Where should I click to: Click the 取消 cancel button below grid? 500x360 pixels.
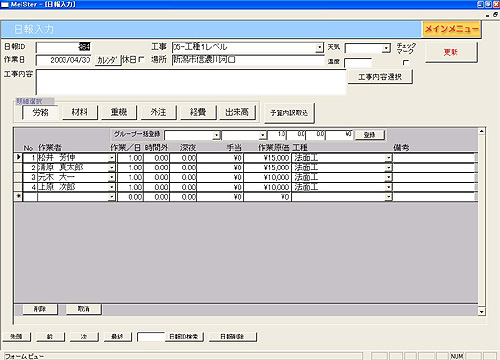(x=84, y=309)
